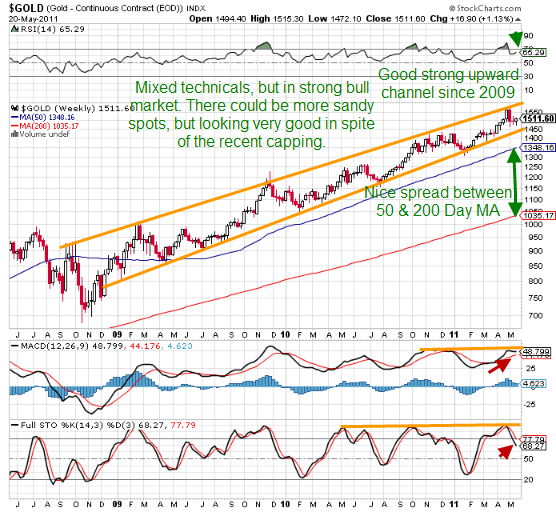
Task: Click the small up-triangle icon beside Chg
Action: coord(518,19)
